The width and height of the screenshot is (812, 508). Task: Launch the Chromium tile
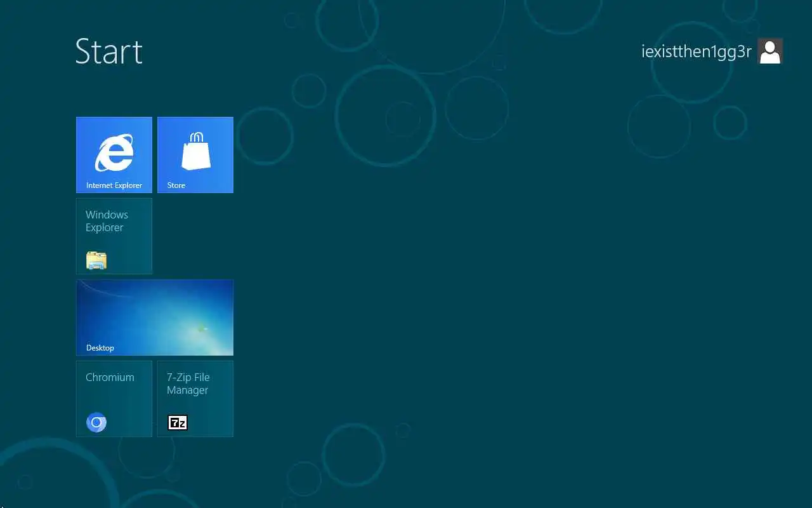click(114, 399)
